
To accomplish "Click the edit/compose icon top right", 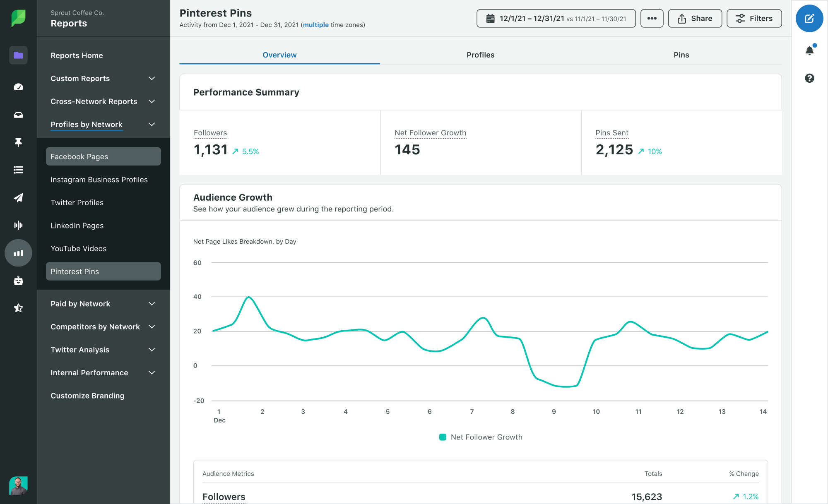I will click(x=810, y=19).
